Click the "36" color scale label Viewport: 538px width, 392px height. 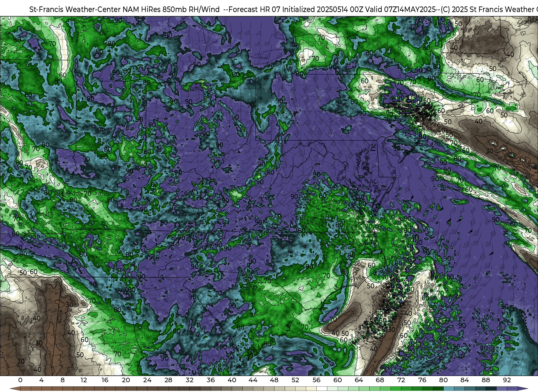pos(210,380)
